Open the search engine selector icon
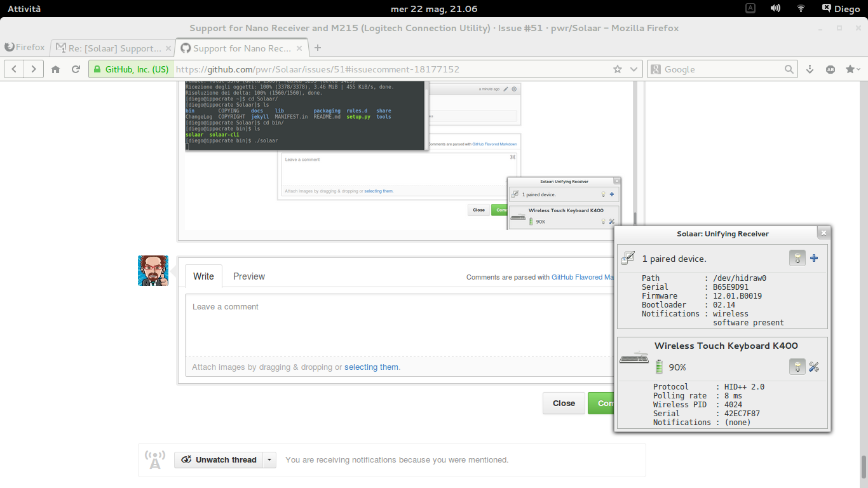This screenshot has width=868, height=488. (x=656, y=69)
